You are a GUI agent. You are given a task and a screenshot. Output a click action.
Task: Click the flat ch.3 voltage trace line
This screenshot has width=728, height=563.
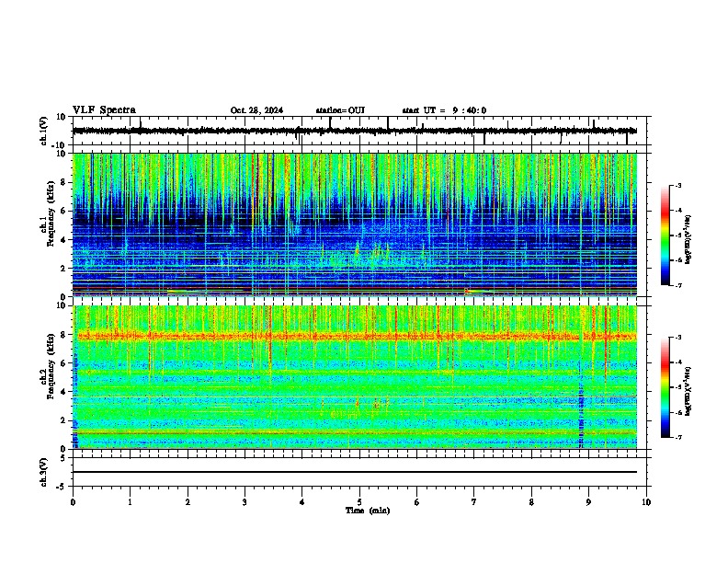click(x=355, y=472)
